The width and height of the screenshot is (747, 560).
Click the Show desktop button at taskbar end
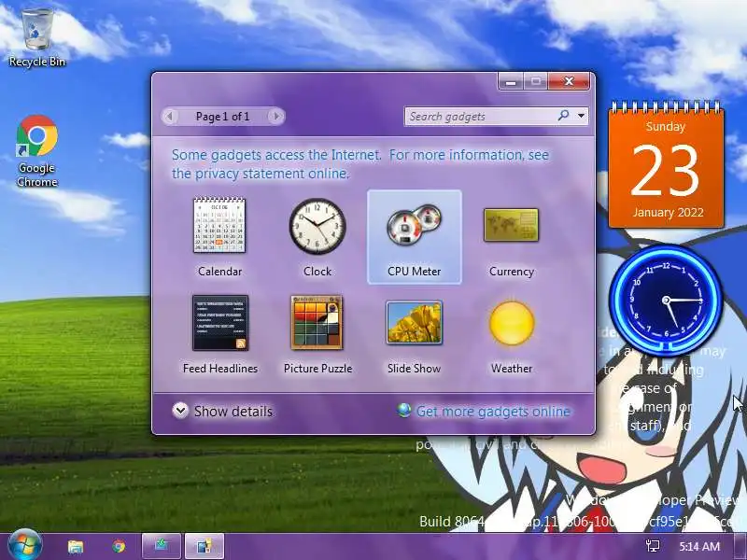pos(740,546)
